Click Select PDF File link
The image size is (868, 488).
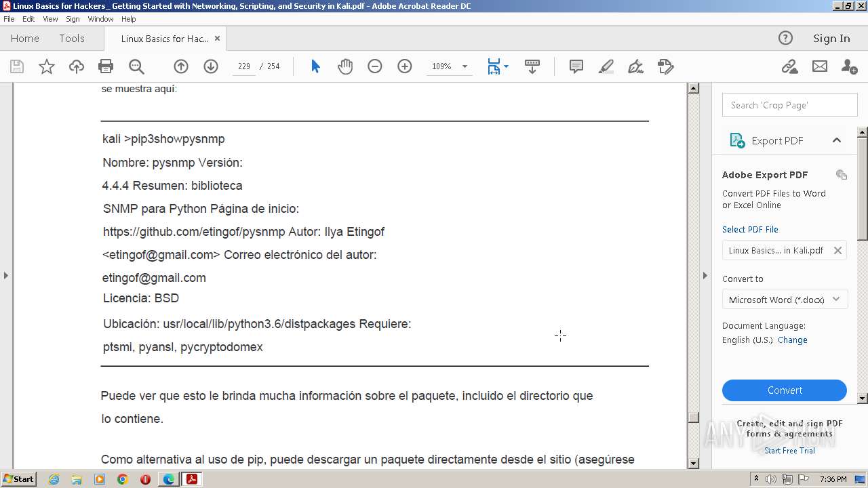[750, 229]
